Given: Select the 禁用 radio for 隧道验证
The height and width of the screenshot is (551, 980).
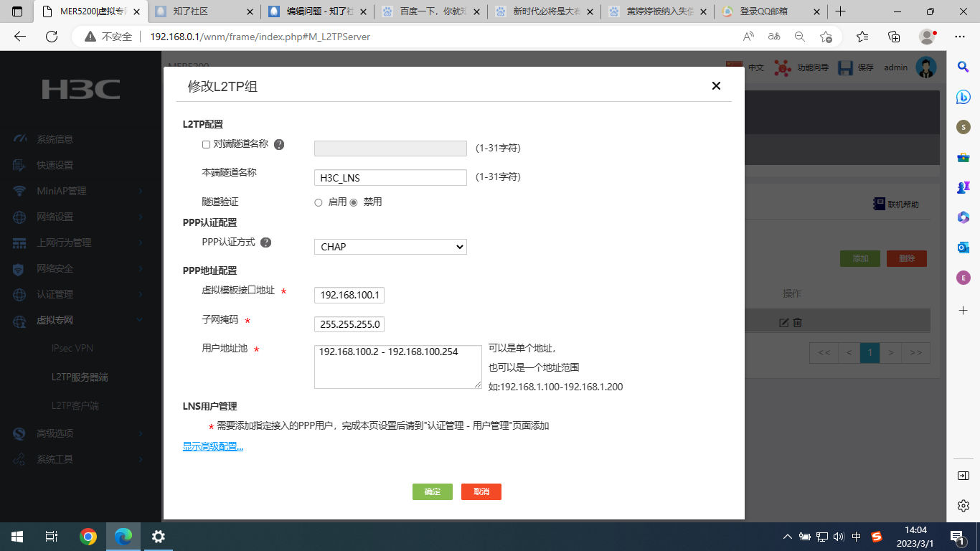Looking at the screenshot, I should click(353, 202).
